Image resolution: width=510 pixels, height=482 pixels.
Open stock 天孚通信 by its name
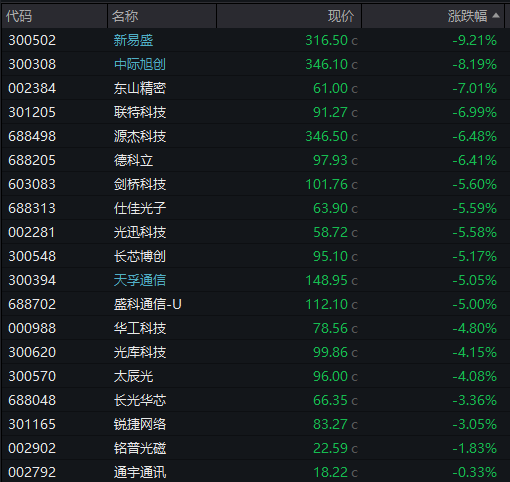point(140,280)
